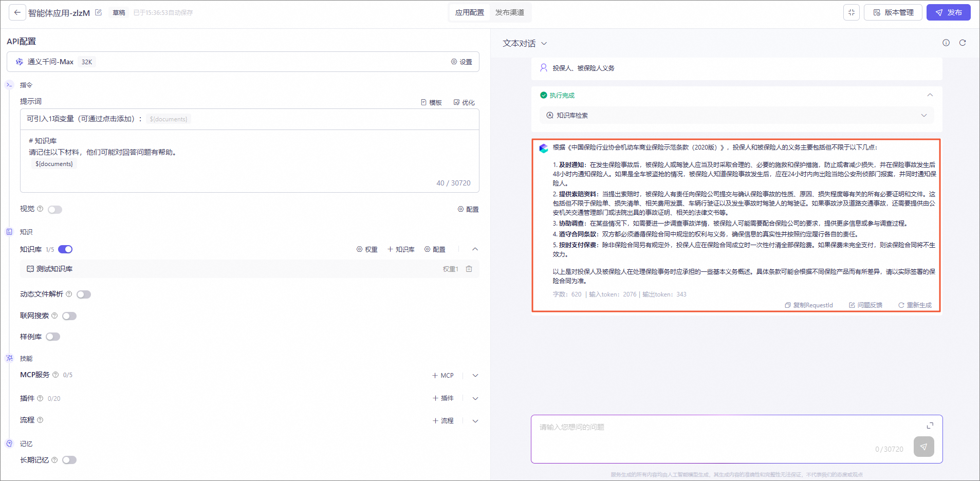
Task: Click help icon next to 长期记忆
Action: [54, 460]
